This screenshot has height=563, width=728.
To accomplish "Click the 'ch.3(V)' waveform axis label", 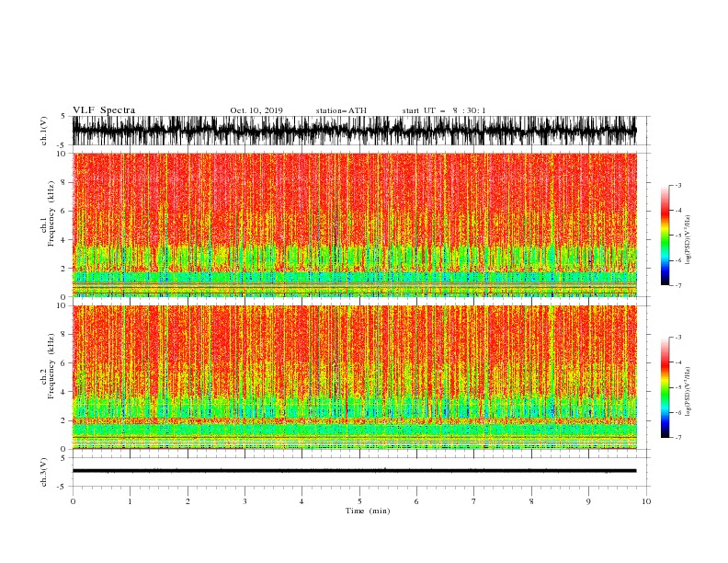I will tap(44, 472).
